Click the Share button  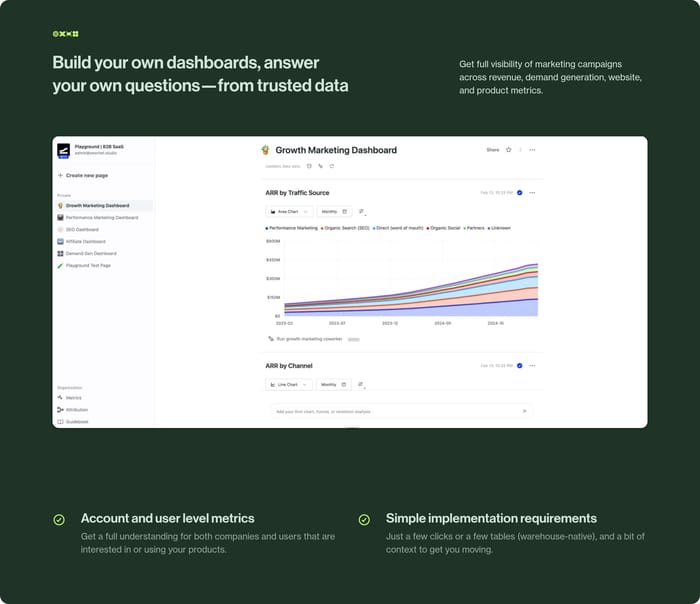(492, 150)
